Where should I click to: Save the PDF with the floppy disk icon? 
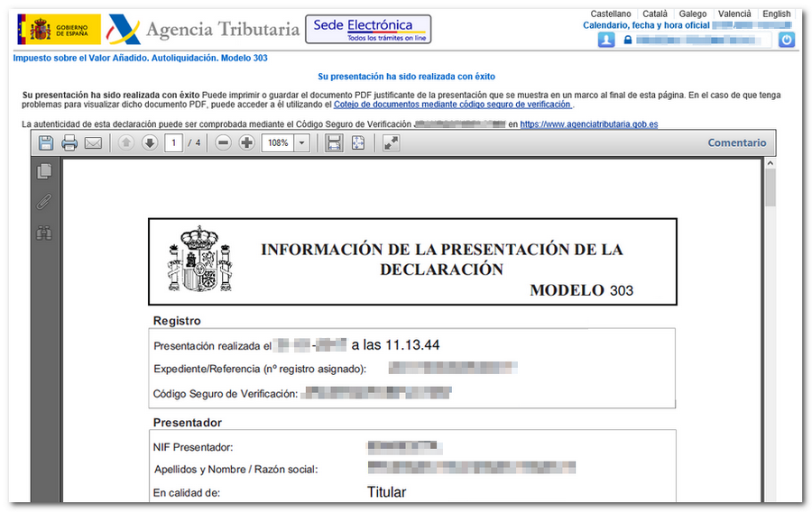click(x=46, y=142)
